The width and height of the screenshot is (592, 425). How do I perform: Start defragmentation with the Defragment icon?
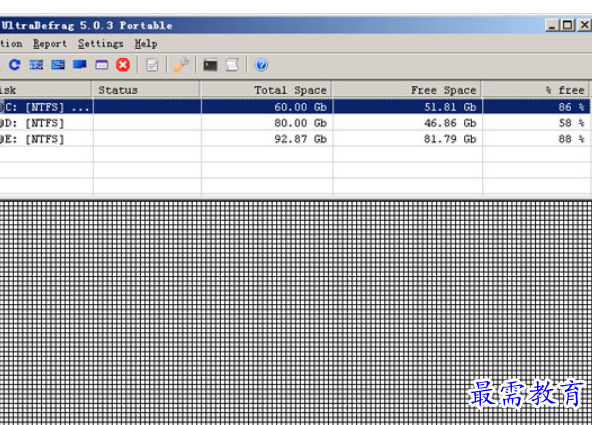36,65
